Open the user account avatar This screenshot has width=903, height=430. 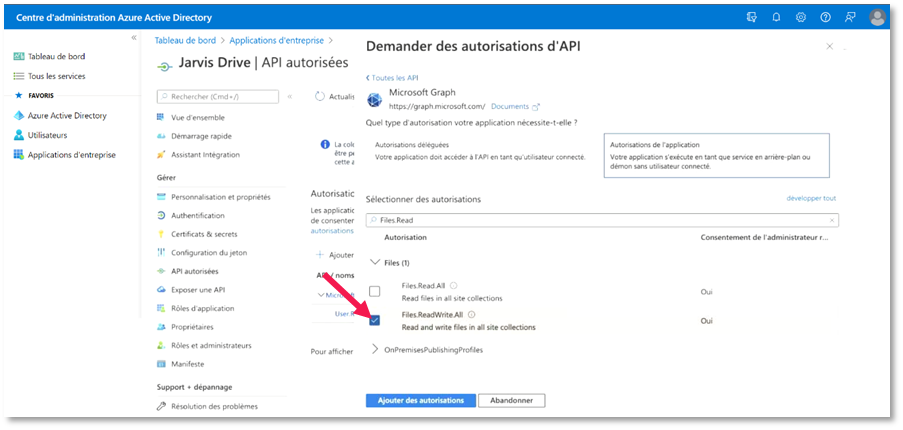point(878,18)
